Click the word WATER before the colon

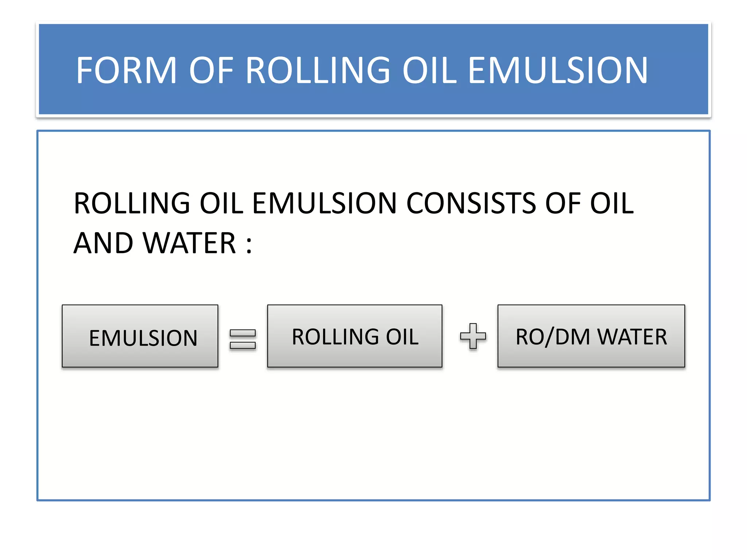[190, 243]
